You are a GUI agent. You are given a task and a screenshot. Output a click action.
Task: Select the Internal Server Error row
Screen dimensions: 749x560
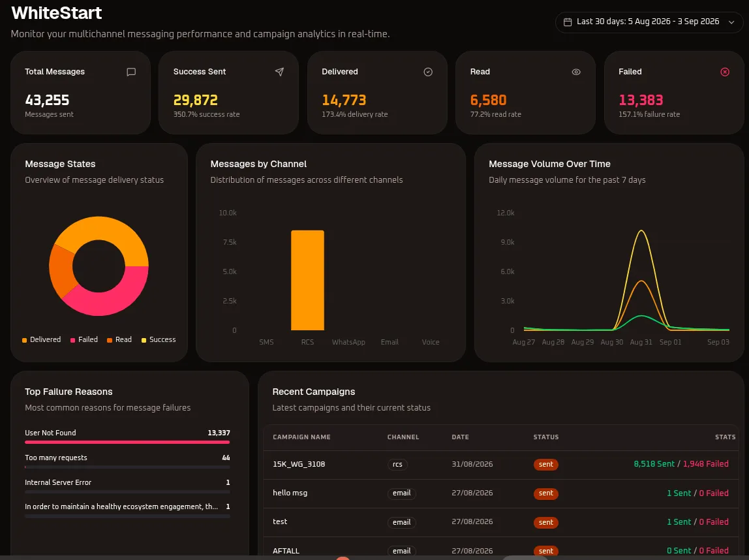[127, 486]
